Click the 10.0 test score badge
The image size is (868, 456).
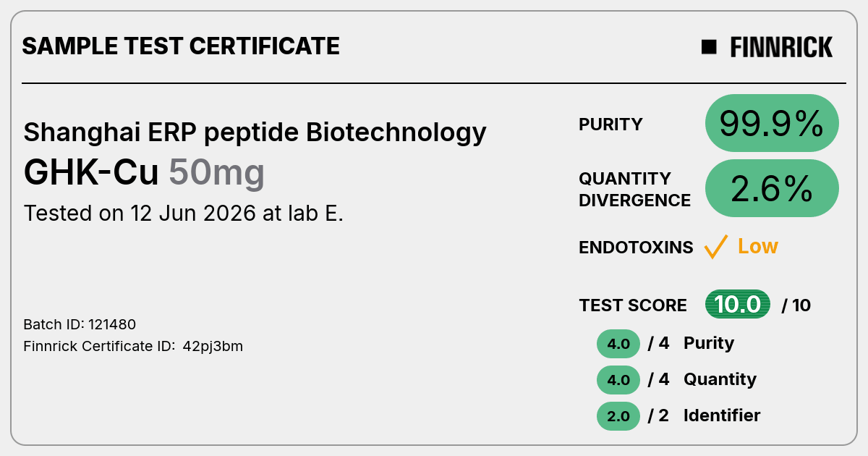point(738,305)
